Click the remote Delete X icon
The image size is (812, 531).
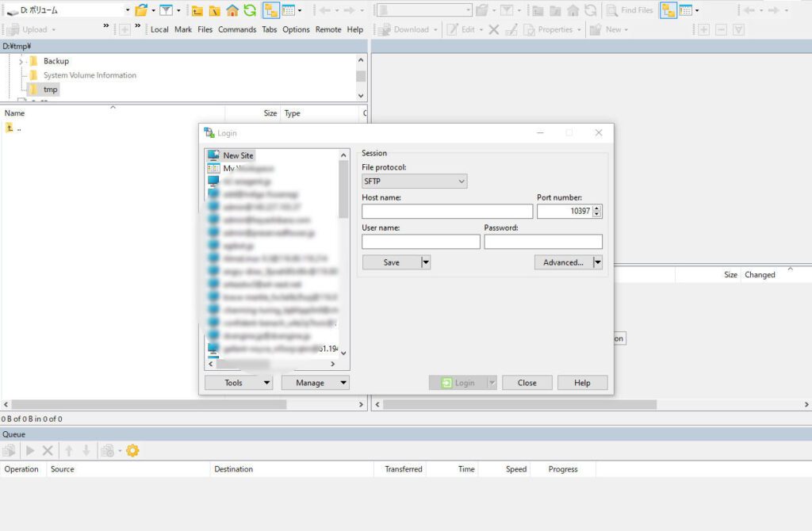coord(494,29)
